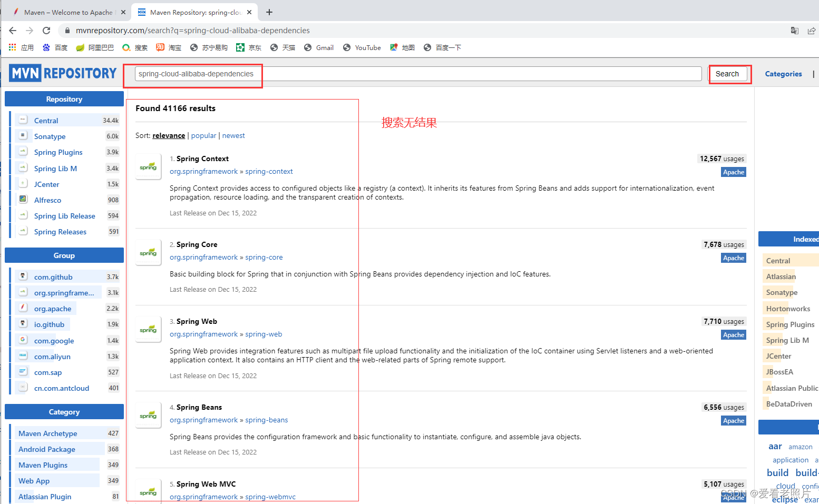Click the icon beside Central repository
The image size is (819, 504).
click(23, 120)
